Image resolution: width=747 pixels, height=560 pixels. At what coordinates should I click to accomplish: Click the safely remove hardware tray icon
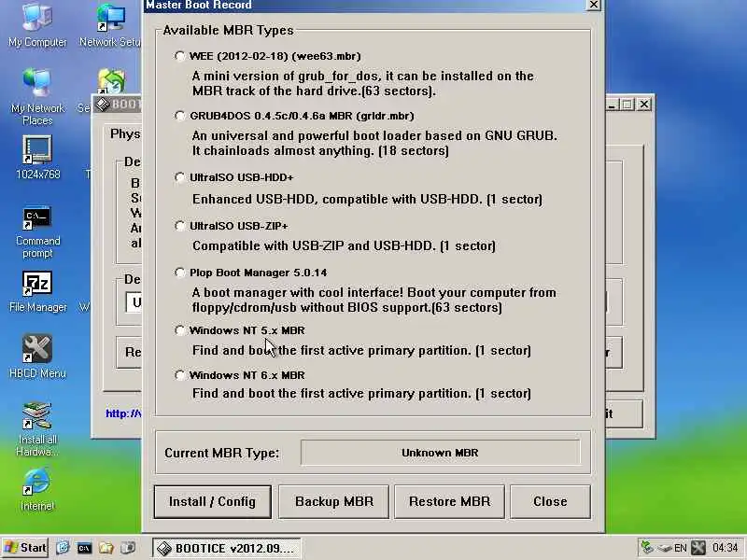(664, 548)
